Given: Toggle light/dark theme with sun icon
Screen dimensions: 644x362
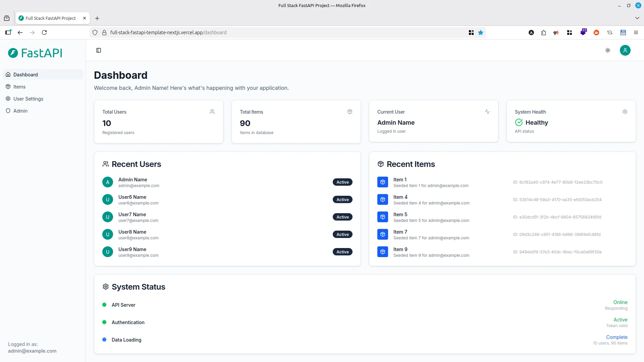Looking at the screenshot, I should click(x=608, y=50).
